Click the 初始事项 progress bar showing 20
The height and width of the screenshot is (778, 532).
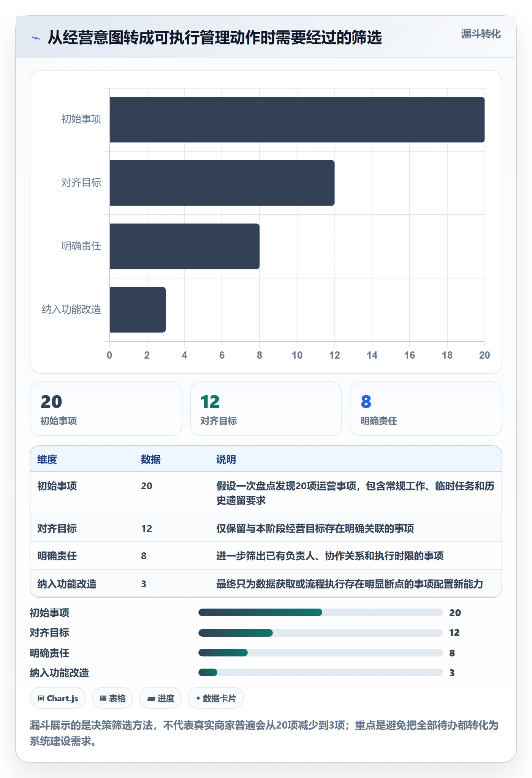click(321, 612)
